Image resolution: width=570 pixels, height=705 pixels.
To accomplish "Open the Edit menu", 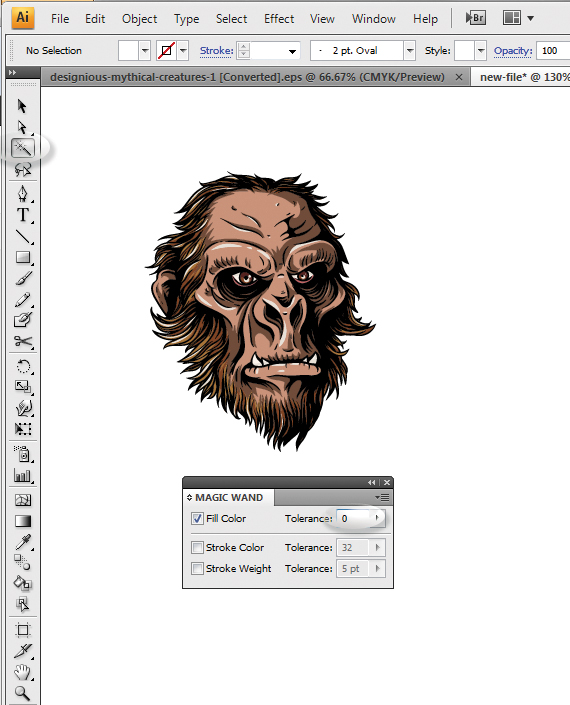I will coord(95,19).
